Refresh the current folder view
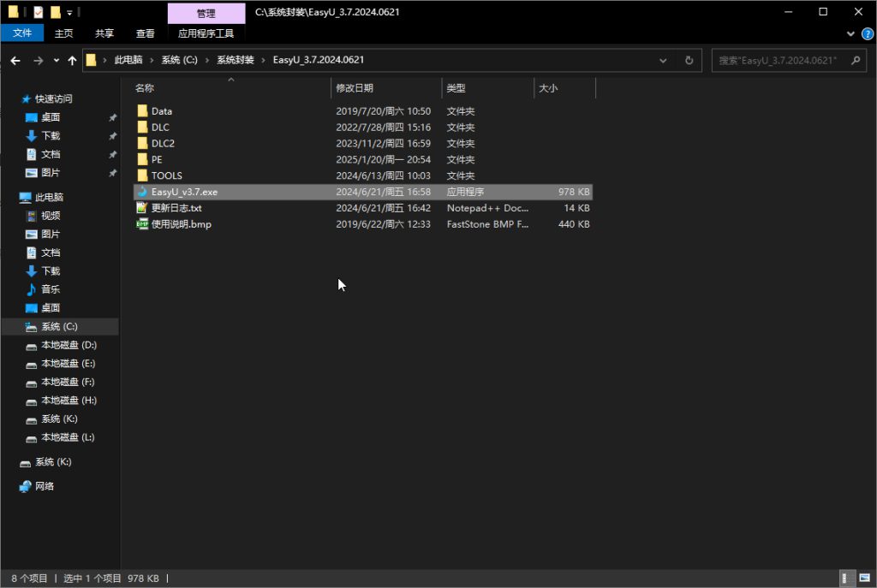 689,61
